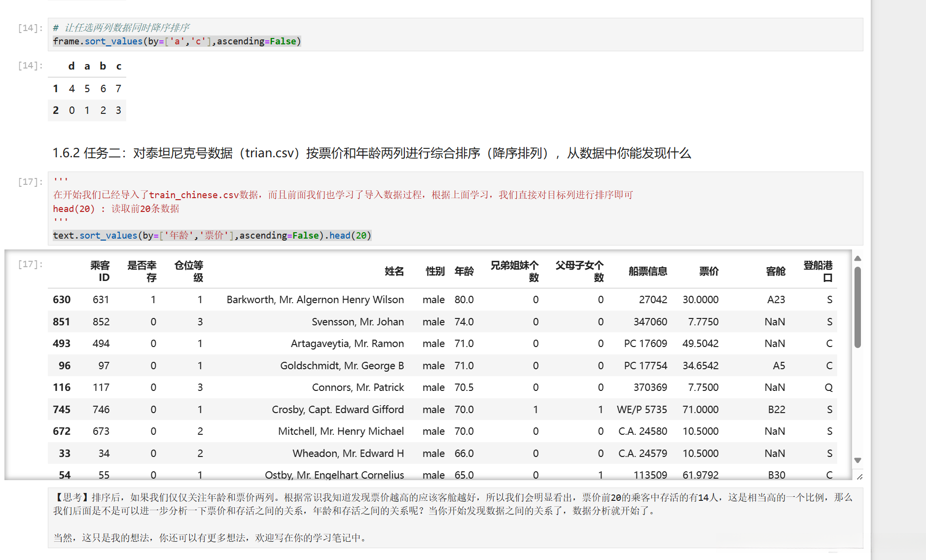The width and height of the screenshot is (926, 560).
Task: Click cabin value A23
Action: pyautogui.click(x=776, y=300)
